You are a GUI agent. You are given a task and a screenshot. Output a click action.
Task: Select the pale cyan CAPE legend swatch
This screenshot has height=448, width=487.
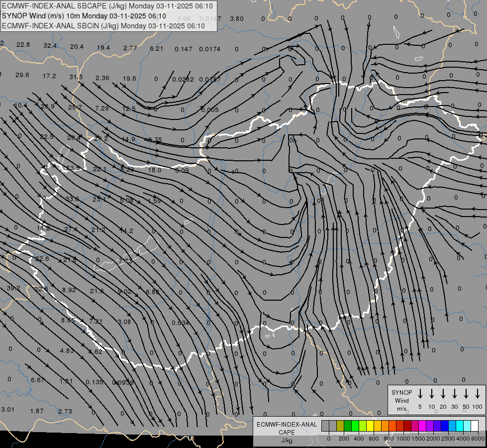[x=467, y=426]
